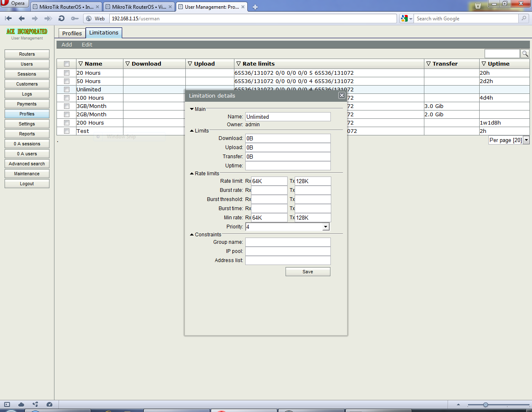Open the Routers section
The image size is (532, 412).
27,54
